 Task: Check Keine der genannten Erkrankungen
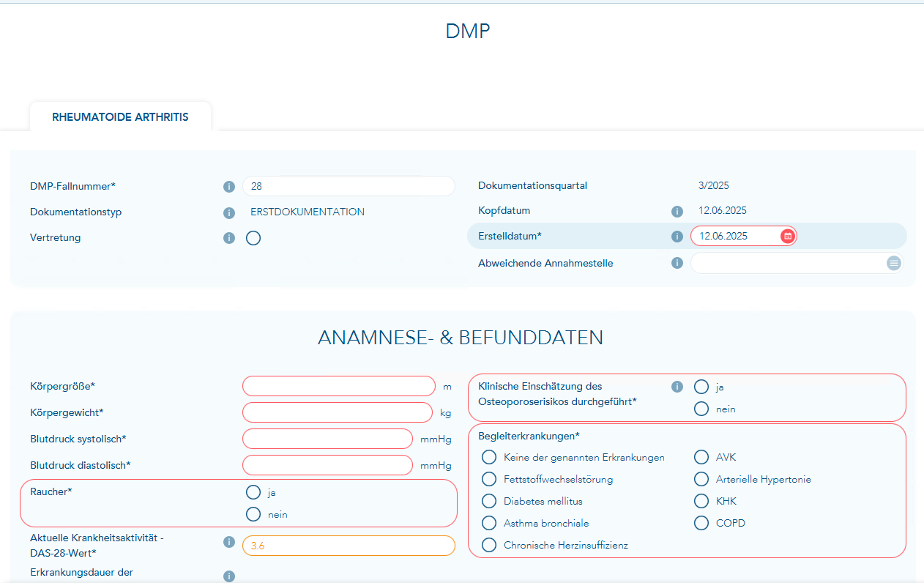coord(489,458)
